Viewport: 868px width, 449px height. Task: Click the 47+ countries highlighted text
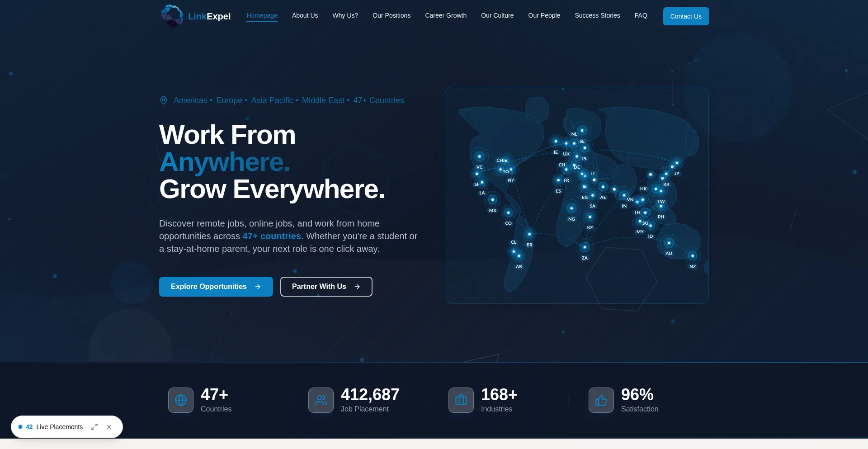272,236
